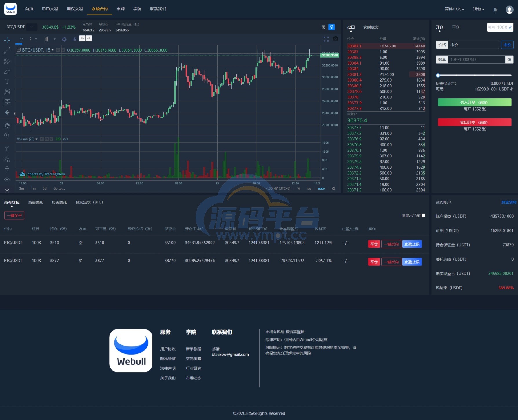Image resolution: width=518 pixels, height=420 pixels.
Task: Click the 市价 market price button
Action: (x=507, y=45)
